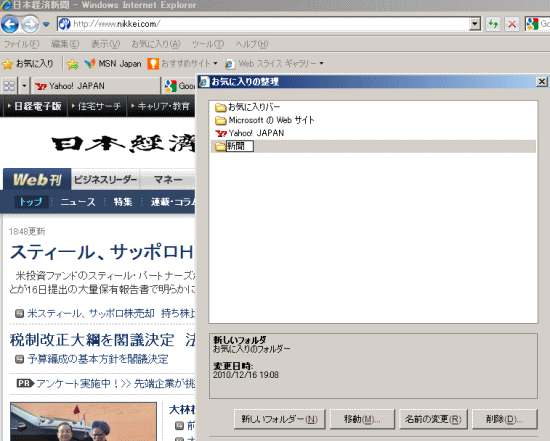Click the add to favorites bar icon
This screenshot has width=550, height=441.
[x=73, y=64]
